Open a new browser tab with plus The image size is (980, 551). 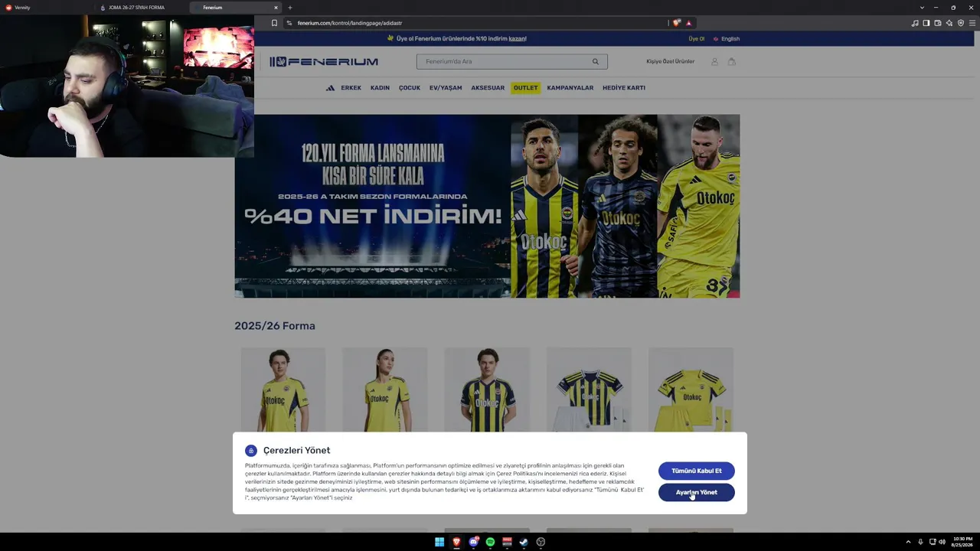289,8
